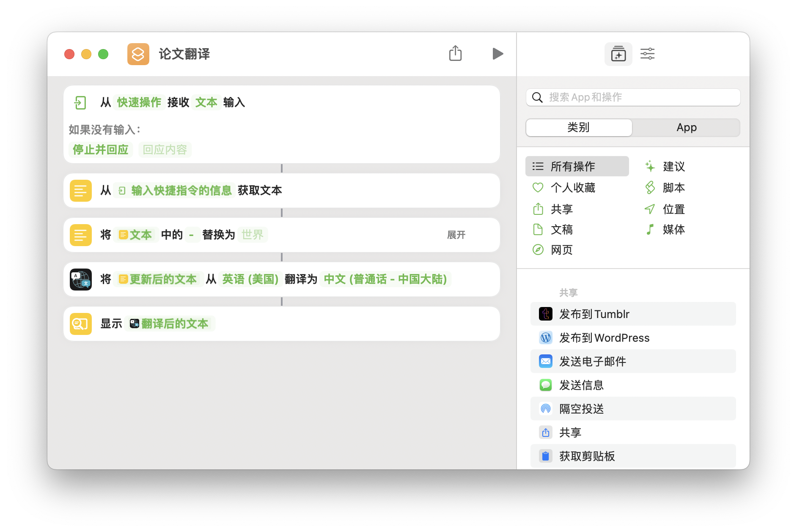Image resolution: width=797 pixels, height=532 pixels.
Task: Click the yellow replace-text action icon
Action: pos(80,235)
